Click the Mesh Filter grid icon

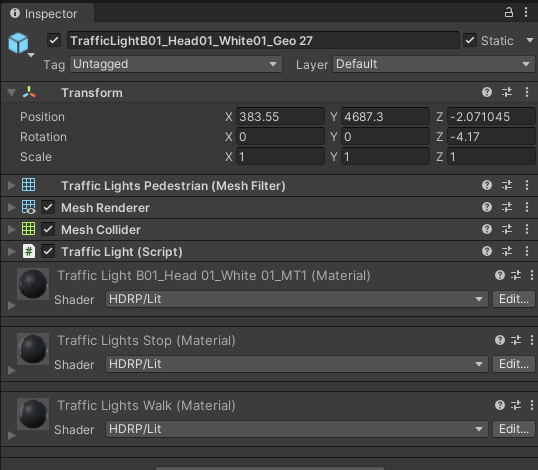click(x=28, y=185)
